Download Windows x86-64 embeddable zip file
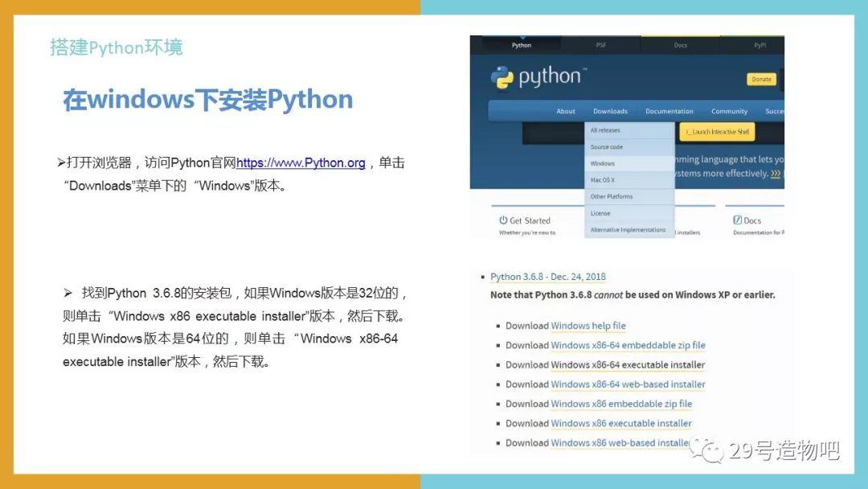 [628, 345]
